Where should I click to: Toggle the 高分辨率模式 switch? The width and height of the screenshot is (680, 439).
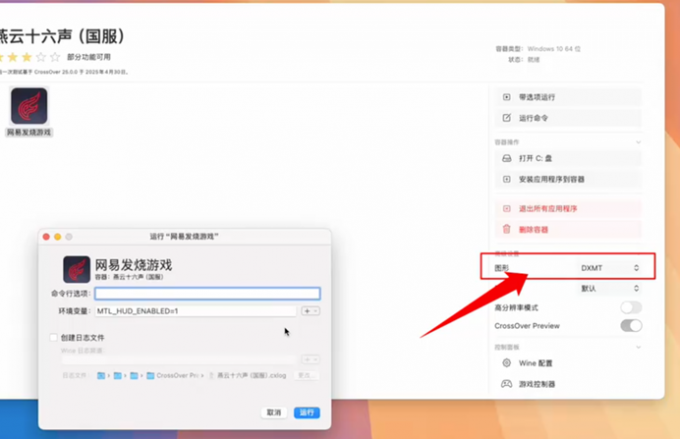pos(631,308)
